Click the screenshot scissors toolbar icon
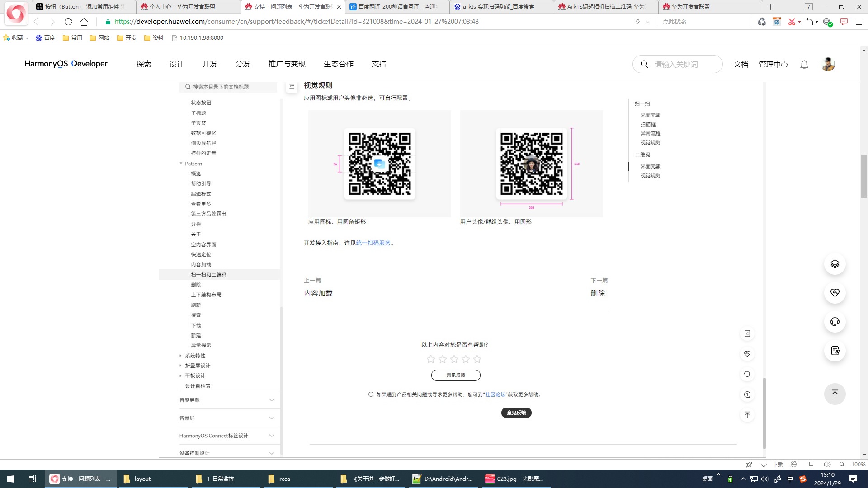 (x=792, y=22)
